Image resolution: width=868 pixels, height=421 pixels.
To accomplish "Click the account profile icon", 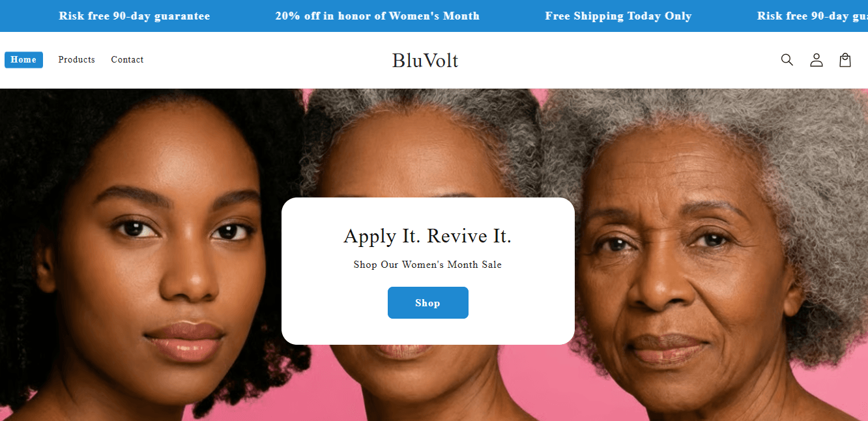I will point(816,60).
